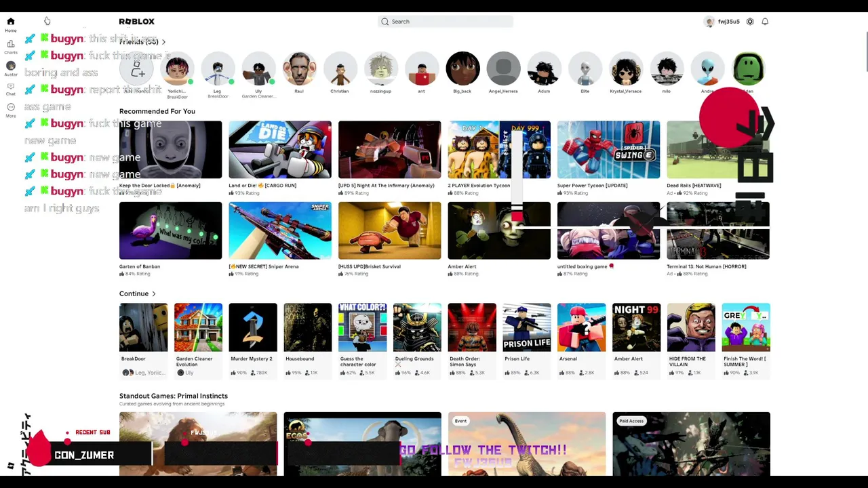Select friend Raul's avatar
Screen dimensions: 868x488
pyautogui.click(x=299, y=68)
